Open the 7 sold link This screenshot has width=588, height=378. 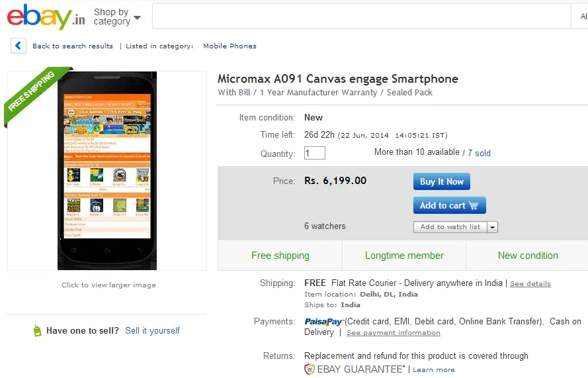pos(479,153)
